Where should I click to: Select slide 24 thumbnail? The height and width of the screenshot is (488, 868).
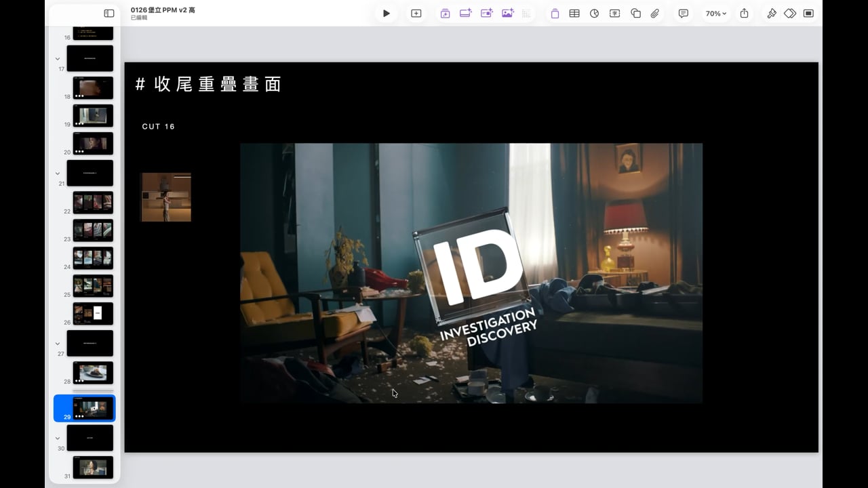click(x=93, y=258)
